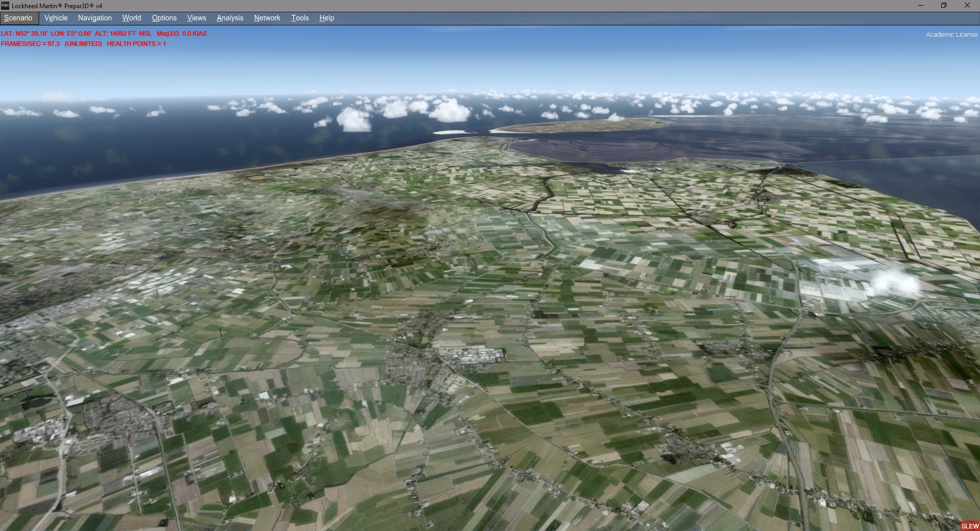Click the Mag333 heading readout

pyautogui.click(x=168, y=34)
